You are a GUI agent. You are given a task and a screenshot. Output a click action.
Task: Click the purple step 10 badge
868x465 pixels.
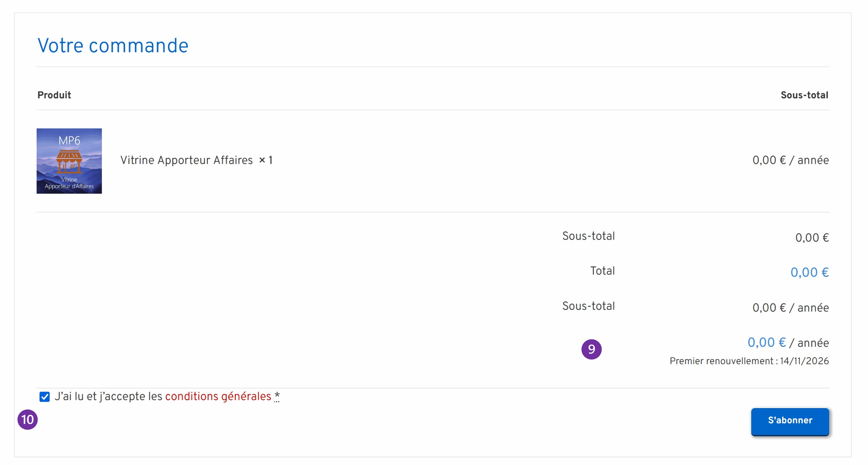tap(27, 420)
